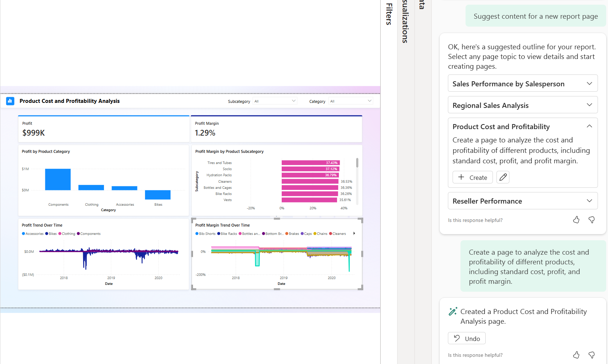Collapse the Product Cost and Profitability topic
This screenshot has height=364, width=608.
(x=589, y=126)
